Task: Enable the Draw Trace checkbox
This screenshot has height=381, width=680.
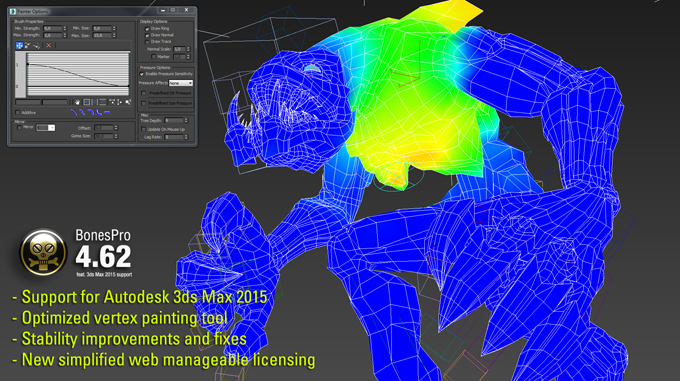Action: pos(147,42)
